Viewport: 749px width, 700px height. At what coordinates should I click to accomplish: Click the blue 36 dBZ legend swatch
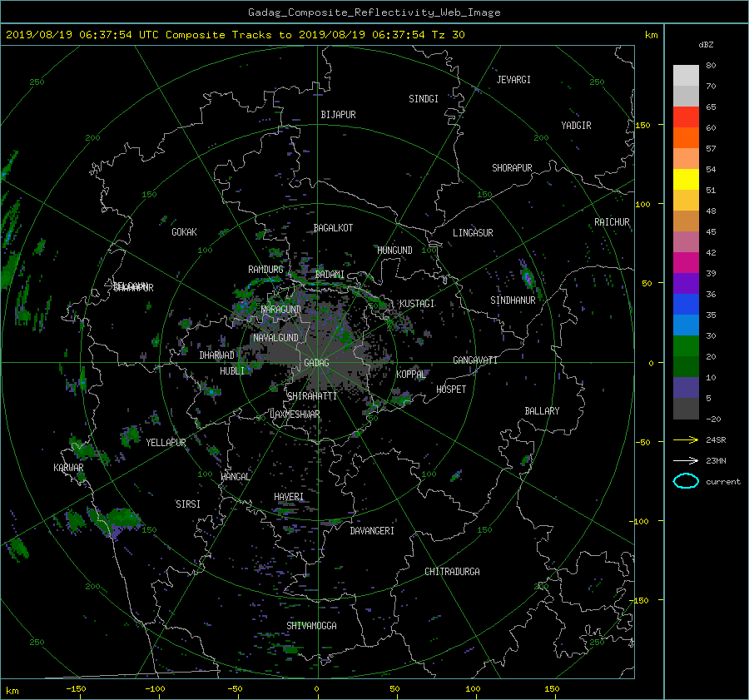(686, 305)
